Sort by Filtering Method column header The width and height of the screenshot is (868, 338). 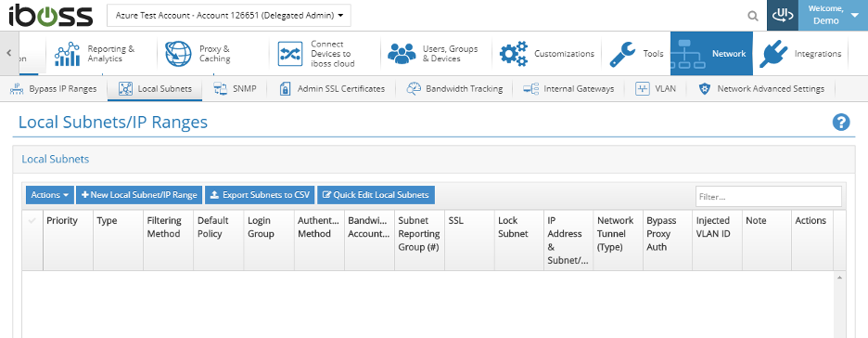tap(168, 240)
